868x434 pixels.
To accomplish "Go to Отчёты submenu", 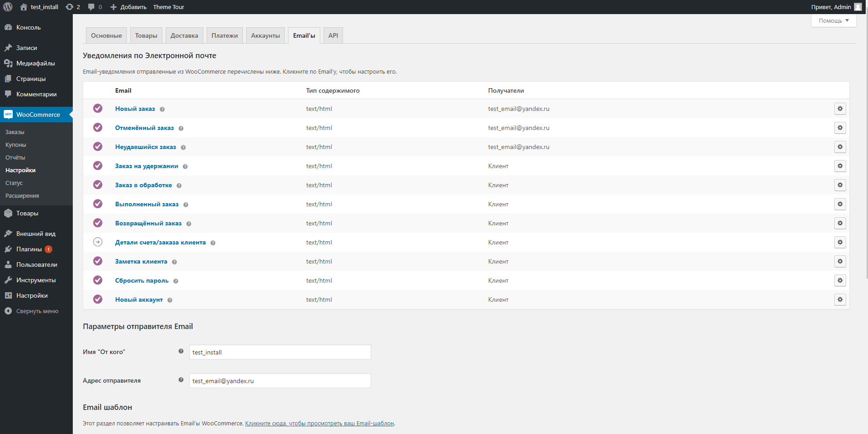I will [x=15, y=157].
